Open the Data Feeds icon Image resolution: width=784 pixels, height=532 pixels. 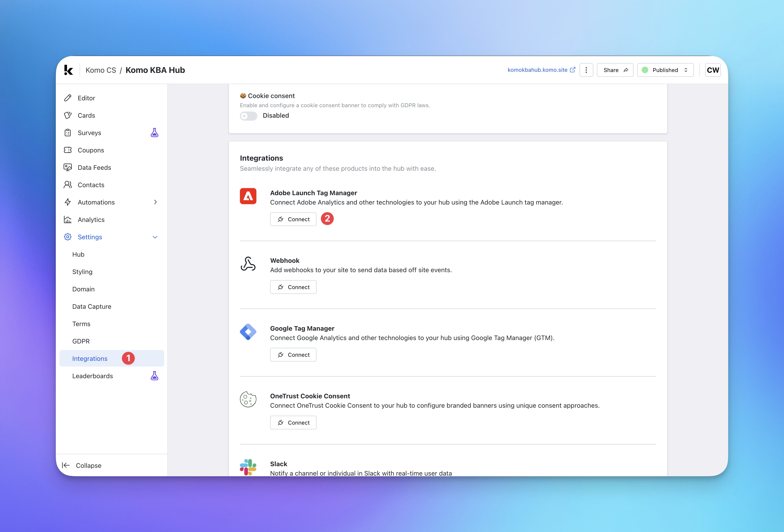pyautogui.click(x=68, y=168)
